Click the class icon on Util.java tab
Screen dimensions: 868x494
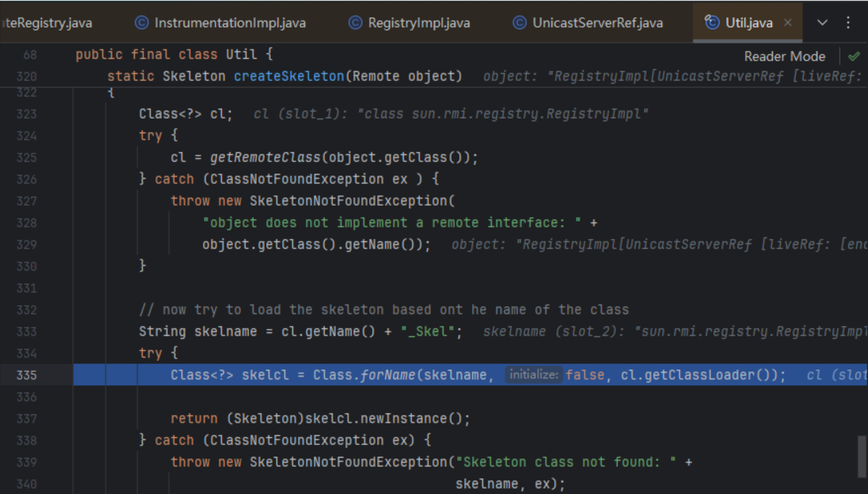click(712, 23)
